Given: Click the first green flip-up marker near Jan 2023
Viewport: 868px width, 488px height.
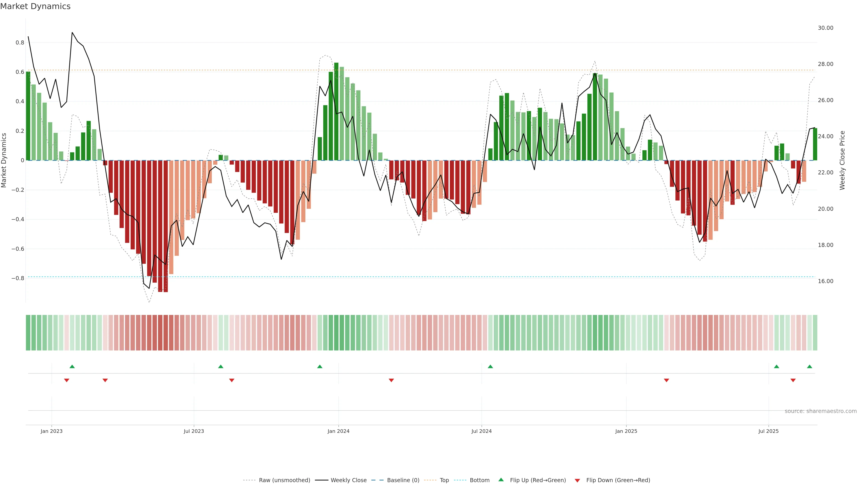Looking at the screenshot, I should 72,366.
